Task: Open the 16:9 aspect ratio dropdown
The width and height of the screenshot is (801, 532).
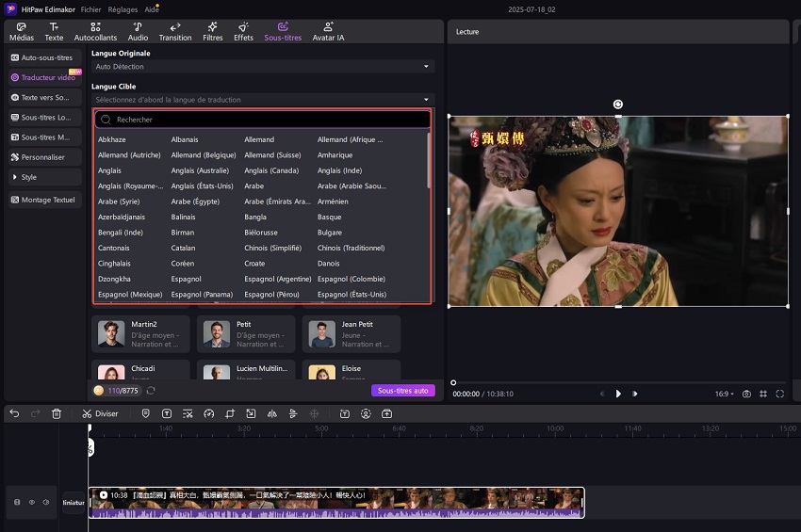Action: [724, 394]
